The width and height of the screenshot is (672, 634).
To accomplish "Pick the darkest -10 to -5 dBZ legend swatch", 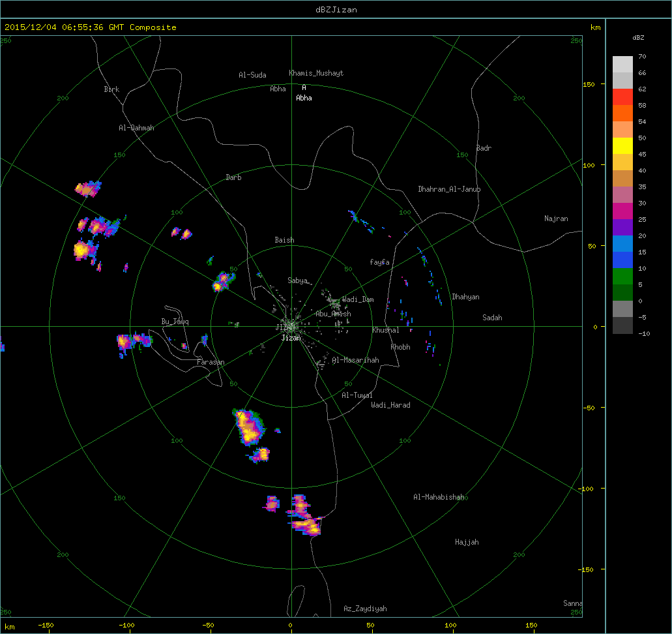I will click(622, 325).
